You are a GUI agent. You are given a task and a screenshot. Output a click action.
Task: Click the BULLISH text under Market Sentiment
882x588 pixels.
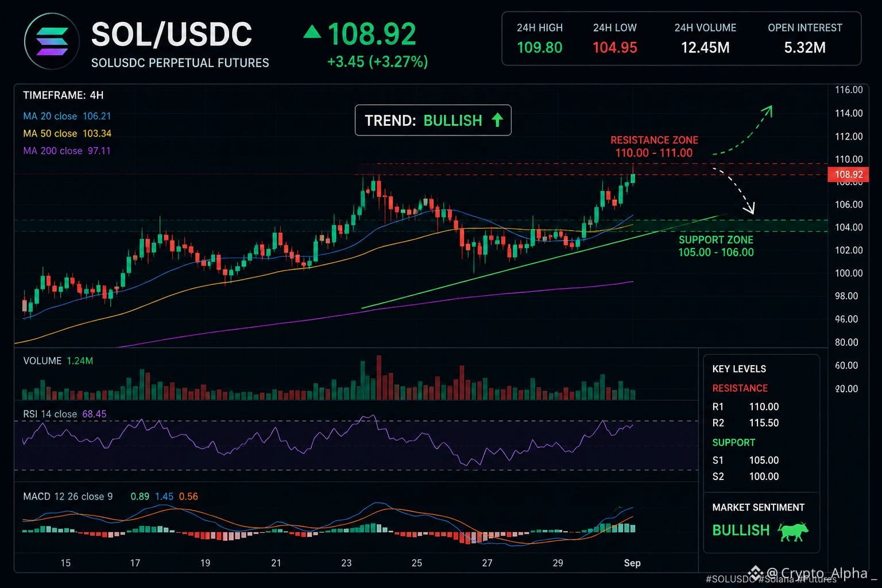tap(741, 530)
